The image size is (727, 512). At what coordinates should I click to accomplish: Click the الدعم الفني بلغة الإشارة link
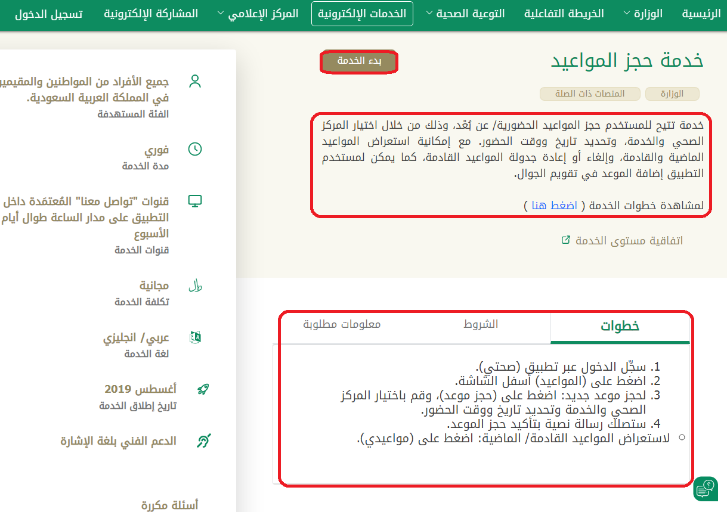tap(118, 441)
